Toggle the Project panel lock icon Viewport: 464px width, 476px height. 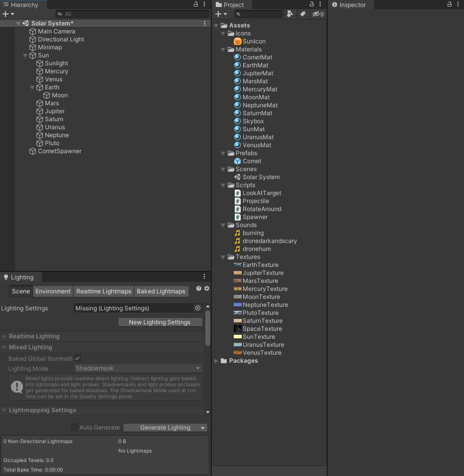pyautogui.click(x=312, y=4)
